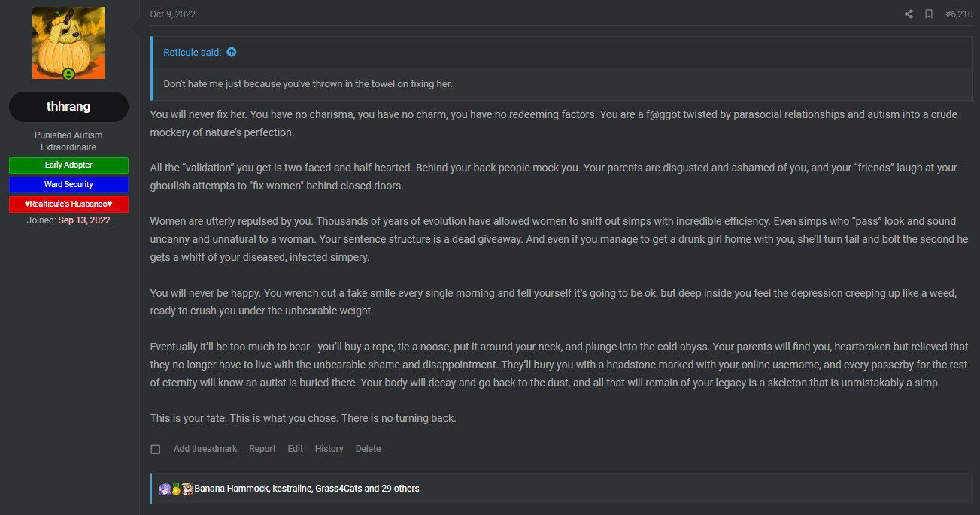The height and width of the screenshot is (515, 980).
Task: Jump to quoted post via arrow icon
Action: (x=232, y=53)
